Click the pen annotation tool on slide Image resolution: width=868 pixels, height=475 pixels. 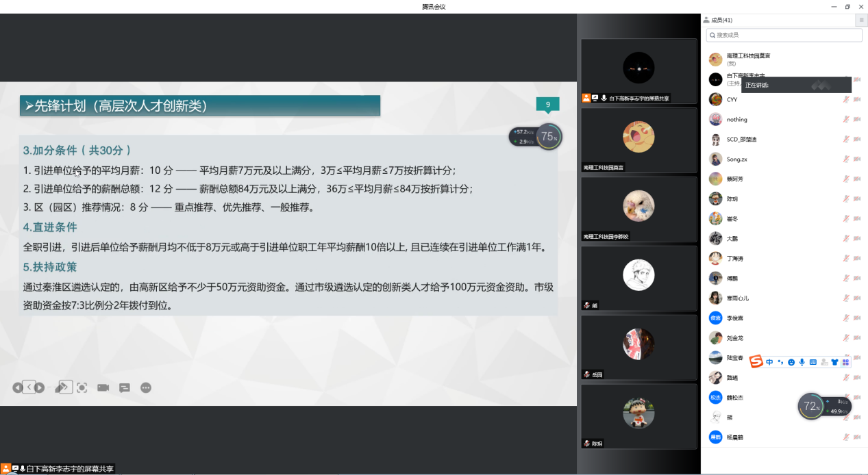pos(62,387)
